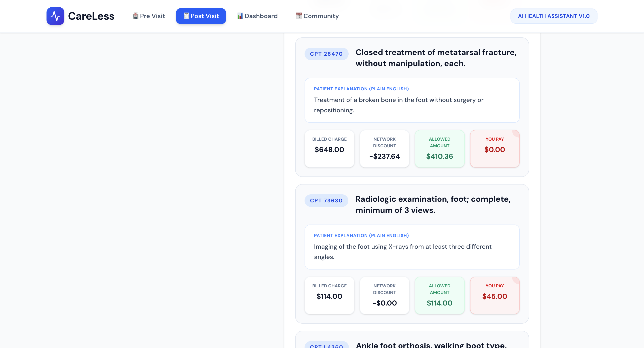Open the Community tab

pyautogui.click(x=317, y=16)
